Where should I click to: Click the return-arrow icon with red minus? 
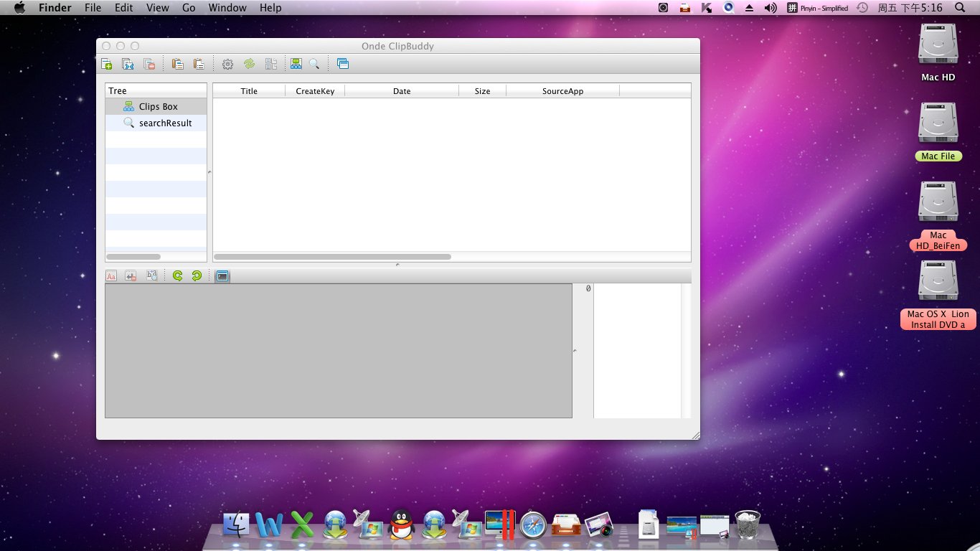pyautogui.click(x=131, y=275)
